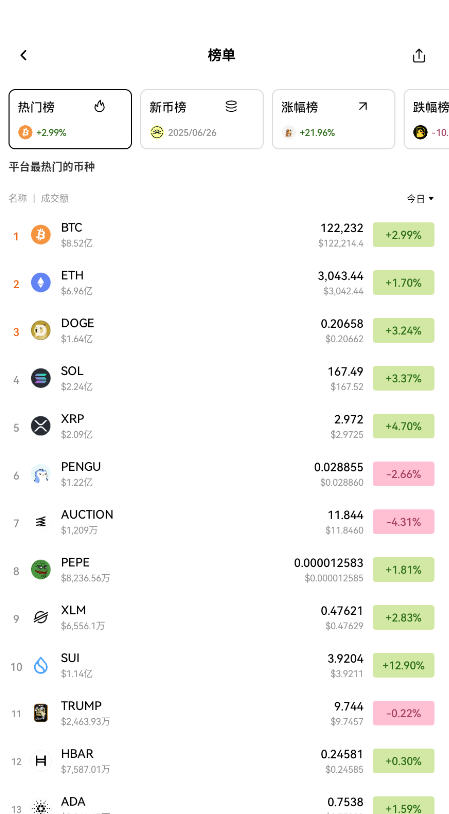Sort by the 成交额 column header
The width and height of the screenshot is (449, 814).
coord(55,198)
